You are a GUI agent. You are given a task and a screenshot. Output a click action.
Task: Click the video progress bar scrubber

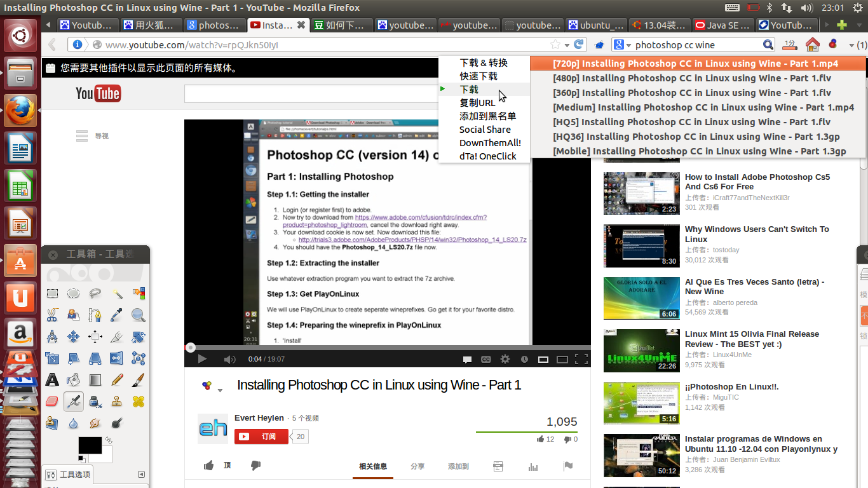tap(190, 348)
